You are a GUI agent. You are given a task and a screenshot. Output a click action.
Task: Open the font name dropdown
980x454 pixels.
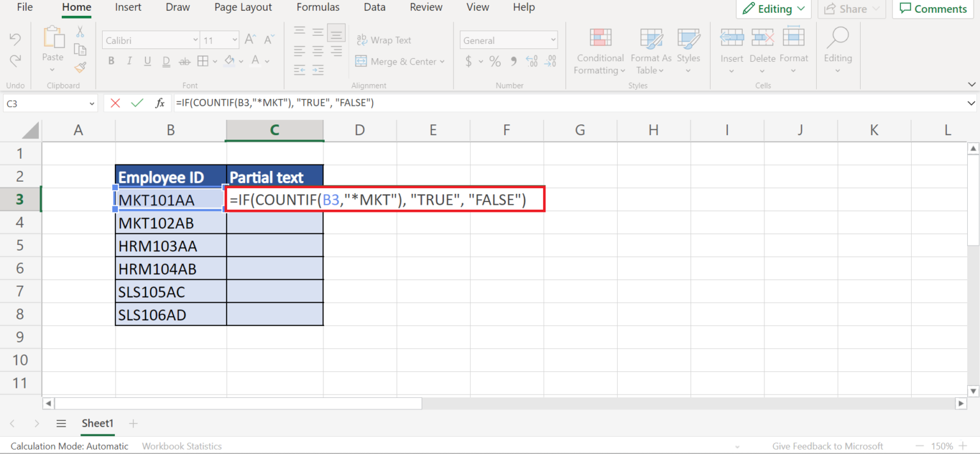click(x=196, y=40)
